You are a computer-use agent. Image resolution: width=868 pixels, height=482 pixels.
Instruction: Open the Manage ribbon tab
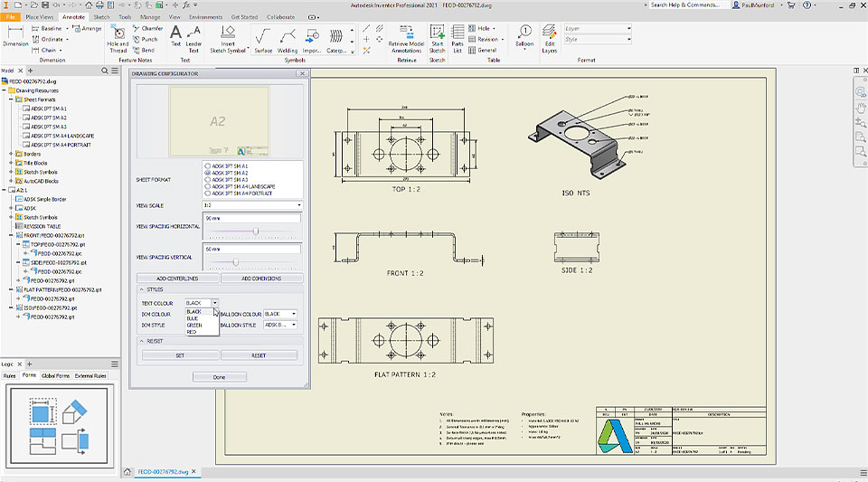coord(150,17)
